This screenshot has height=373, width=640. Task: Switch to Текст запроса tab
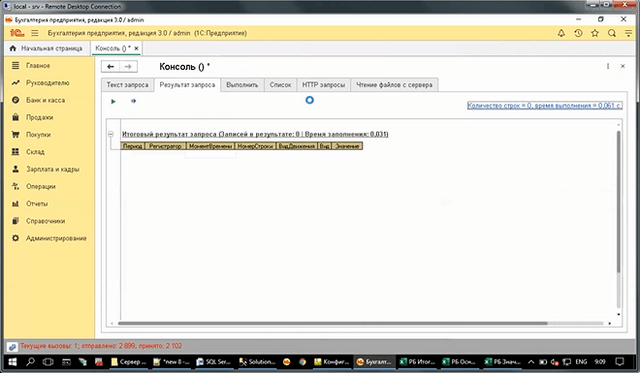pyautogui.click(x=127, y=85)
